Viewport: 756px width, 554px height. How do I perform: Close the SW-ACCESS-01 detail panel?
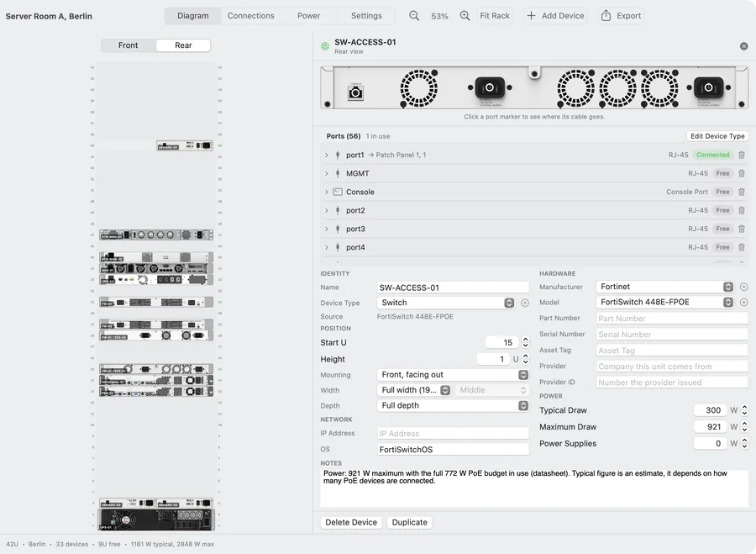[x=744, y=46]
